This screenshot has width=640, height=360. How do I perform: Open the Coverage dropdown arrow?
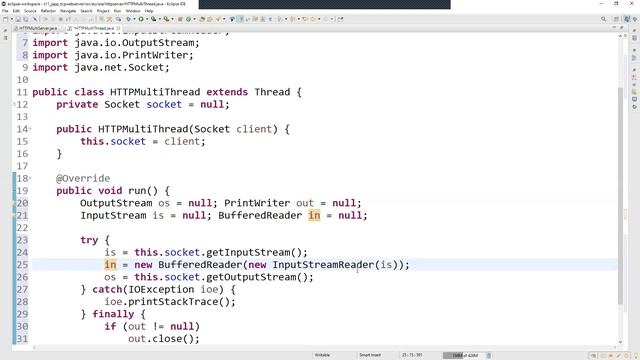[x=159, y=19]
